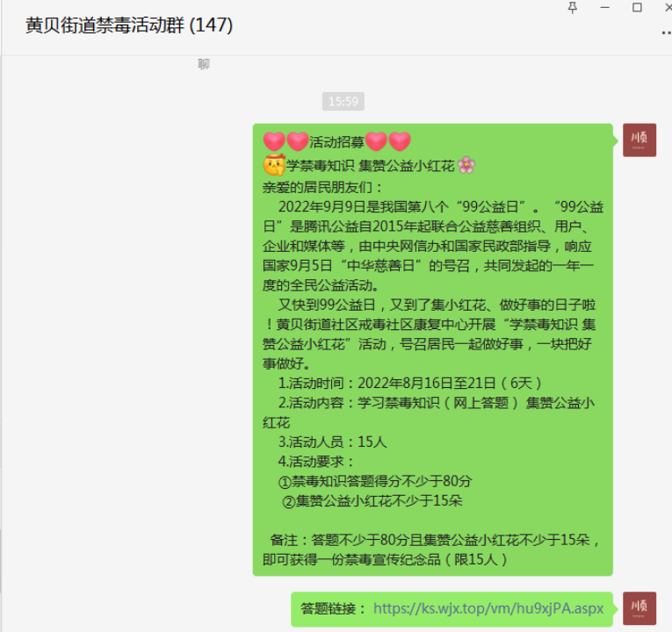Screen dimensions: 672x632
Task: Open the quiz link ks.wjx.top
Action: [488, 608]
